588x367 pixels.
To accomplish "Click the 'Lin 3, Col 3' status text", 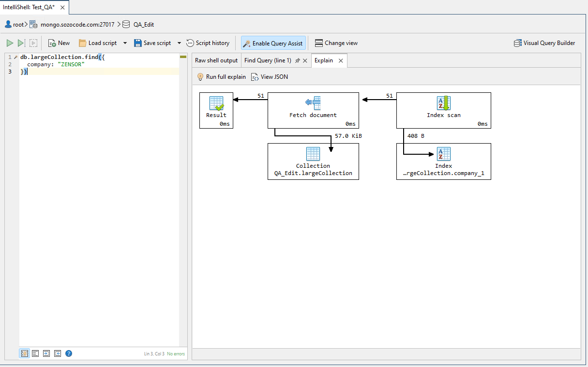I will coord(154,354).
